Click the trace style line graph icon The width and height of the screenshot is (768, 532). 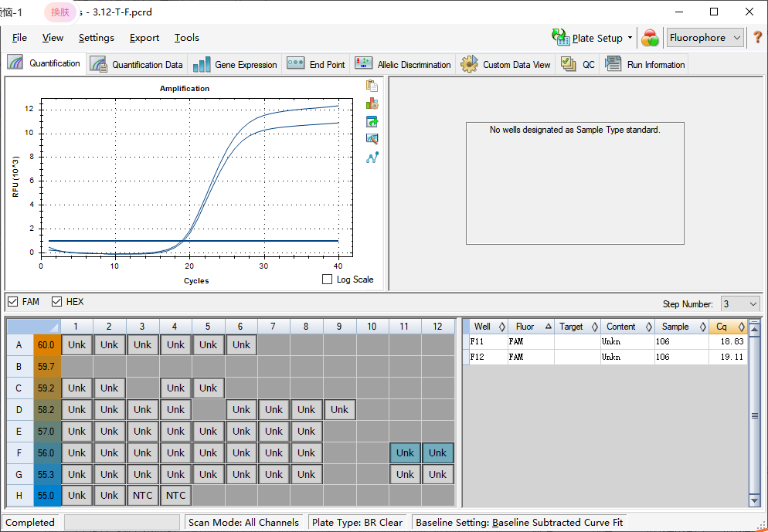click(x=372, y=158)
